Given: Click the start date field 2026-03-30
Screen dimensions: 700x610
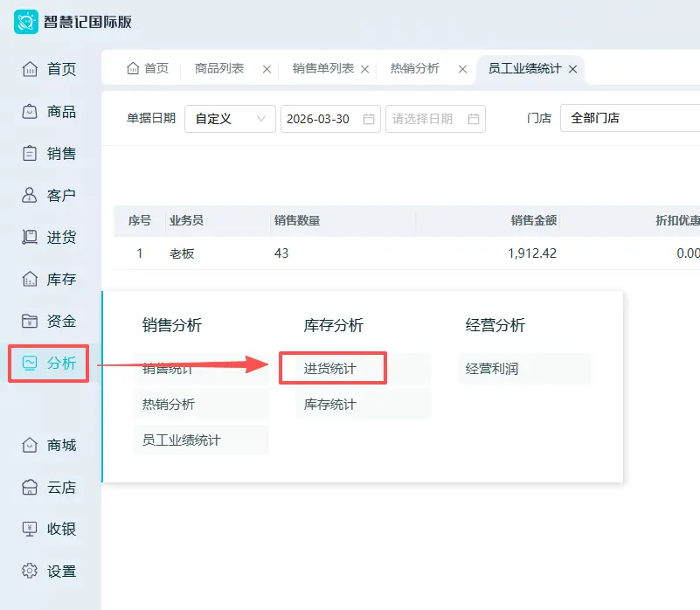Looking at the screenshot, I should pyautogui.click(x=330, y=119).
